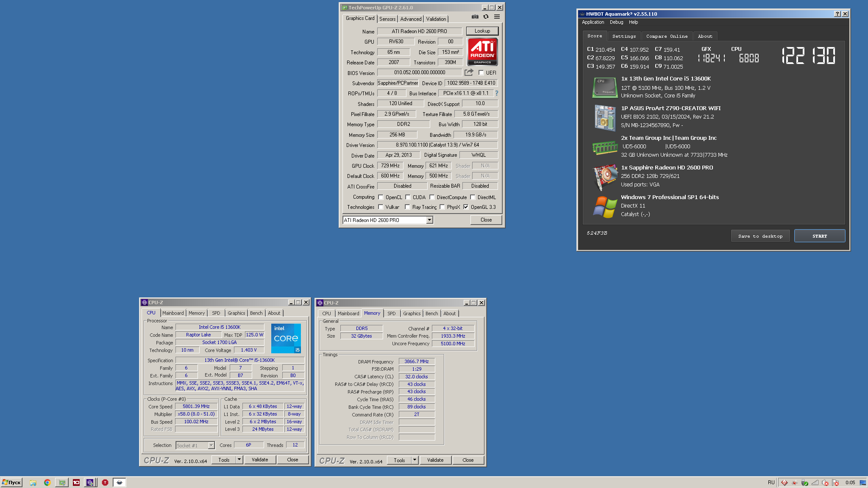Click the START button in Aquamark

pos(820,236)
